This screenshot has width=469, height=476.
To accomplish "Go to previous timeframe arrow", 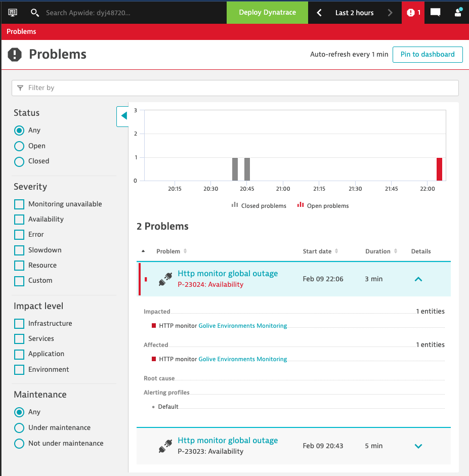I will (x=319, y=12).
